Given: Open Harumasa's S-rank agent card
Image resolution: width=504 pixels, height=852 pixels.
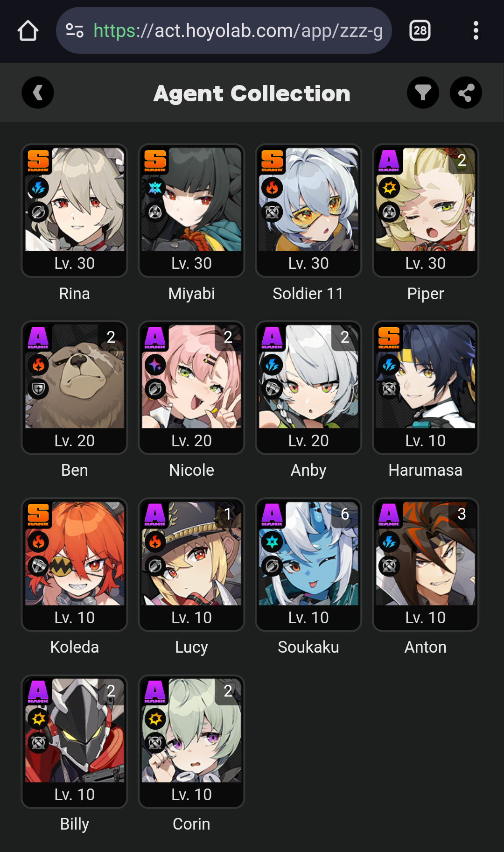Looking at the screenshot, I should (x=426, y=387).
